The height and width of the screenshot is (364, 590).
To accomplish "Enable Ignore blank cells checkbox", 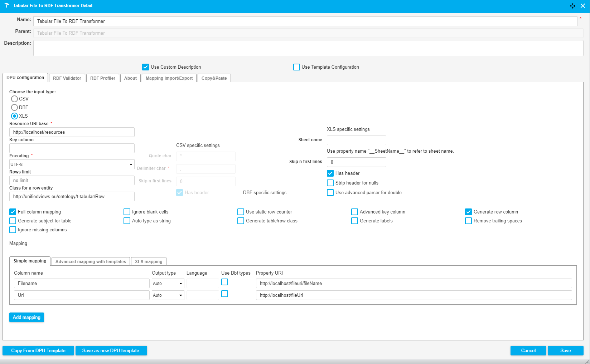I will [x=127, y=212].
